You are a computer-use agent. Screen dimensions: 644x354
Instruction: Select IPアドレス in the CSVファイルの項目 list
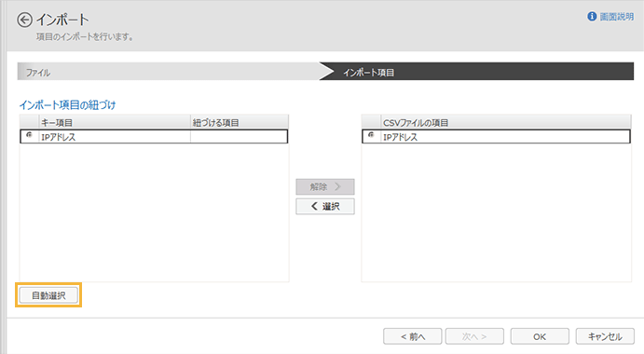click(x=496, y=136)
